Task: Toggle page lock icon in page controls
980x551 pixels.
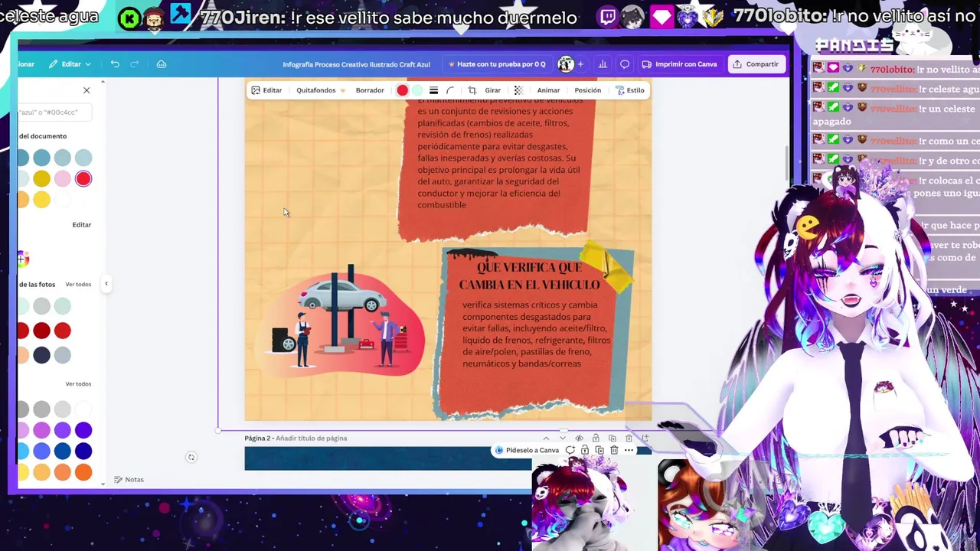Action: tap(596, 439)
